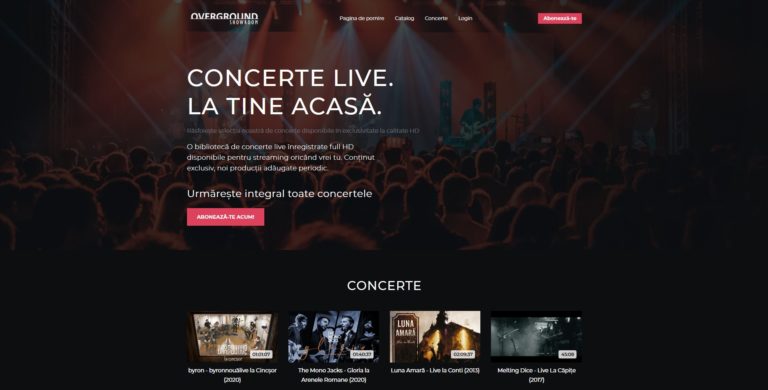Open the Melting Dice concert thumbnail
Image resolution: width=768 pixels, height=390 pixels.
(x=536, y=337)
